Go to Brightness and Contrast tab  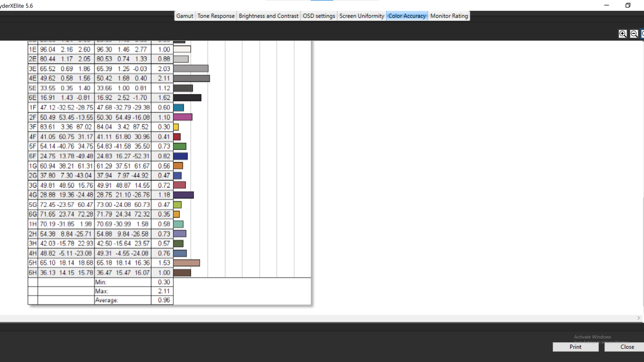pos(268,16)
